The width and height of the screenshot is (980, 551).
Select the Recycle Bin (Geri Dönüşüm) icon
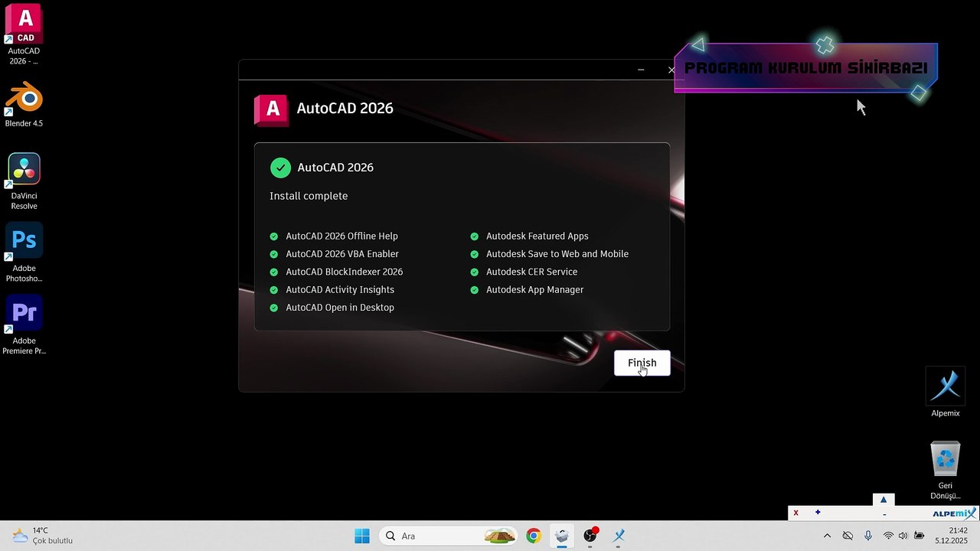pyautogui.click(x=945, y=470)
